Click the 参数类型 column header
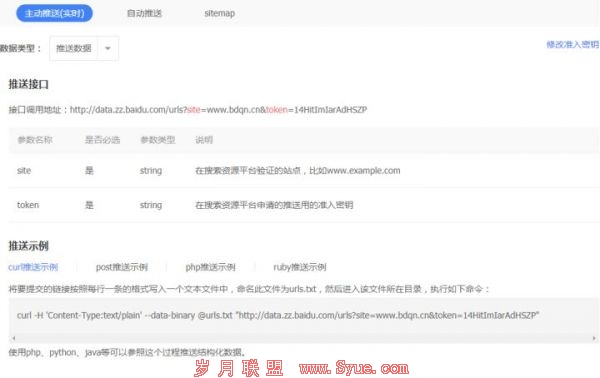The height and width of the screenshot is (378, 600). [158, 140]
